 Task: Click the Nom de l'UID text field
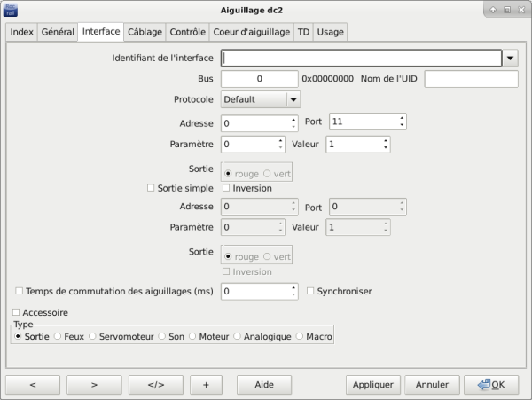[471, 79]
